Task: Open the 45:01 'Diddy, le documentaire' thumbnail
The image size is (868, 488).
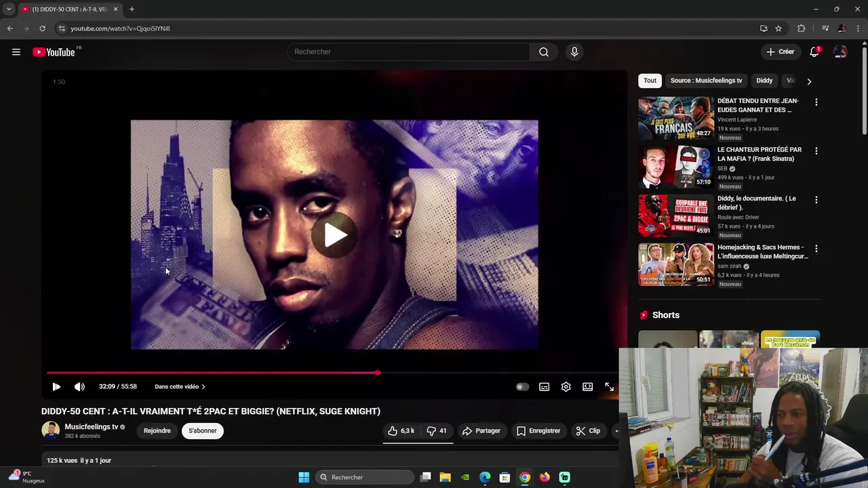Action: pyautogui.click(x=676, y=216)
